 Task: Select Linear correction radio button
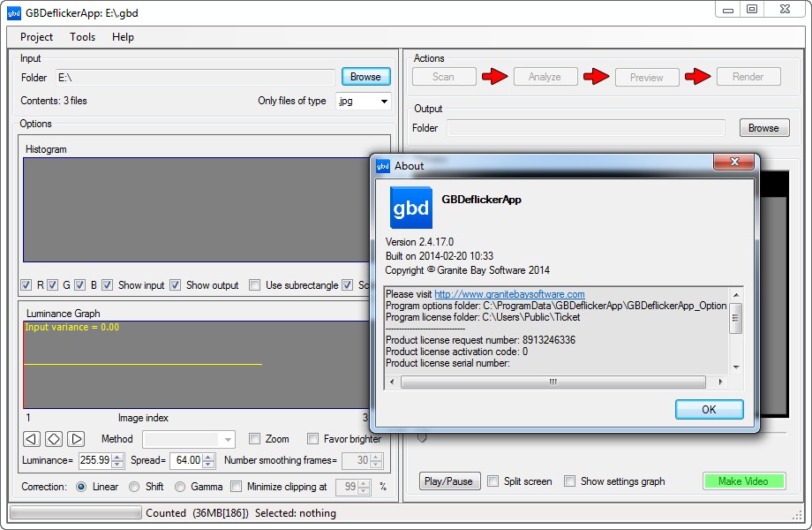coord(81,487)
